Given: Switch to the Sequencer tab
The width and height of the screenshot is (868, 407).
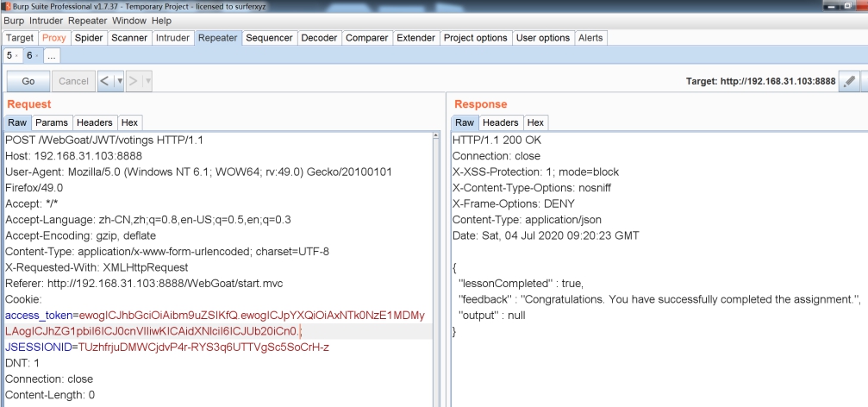Looking at the screenshot, I should coord(269,38).
